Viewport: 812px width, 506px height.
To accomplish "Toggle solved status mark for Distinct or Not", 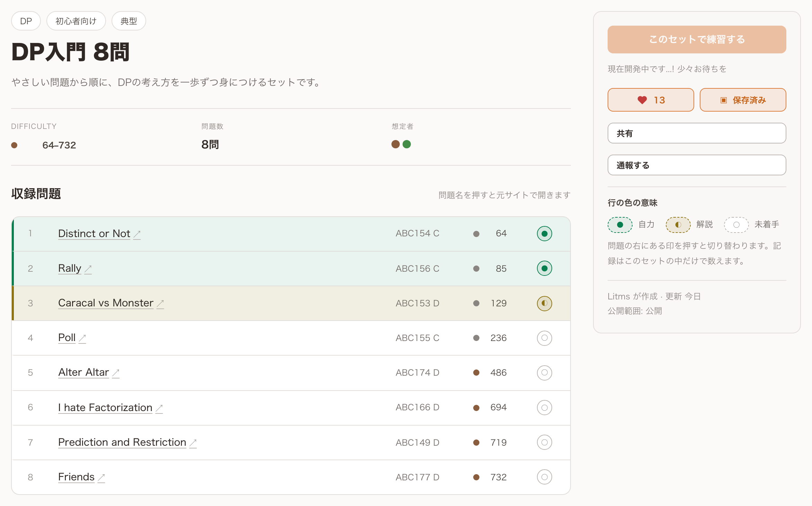I will point(545,234).
